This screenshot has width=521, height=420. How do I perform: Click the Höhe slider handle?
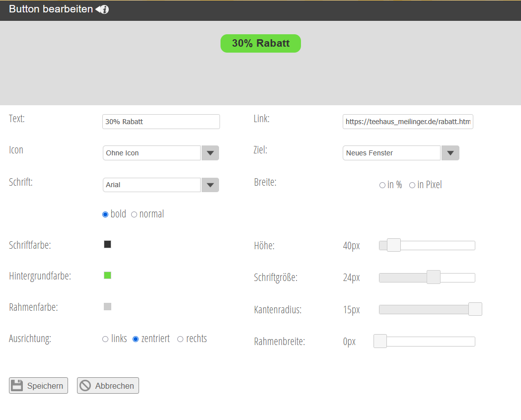[393, 245]
